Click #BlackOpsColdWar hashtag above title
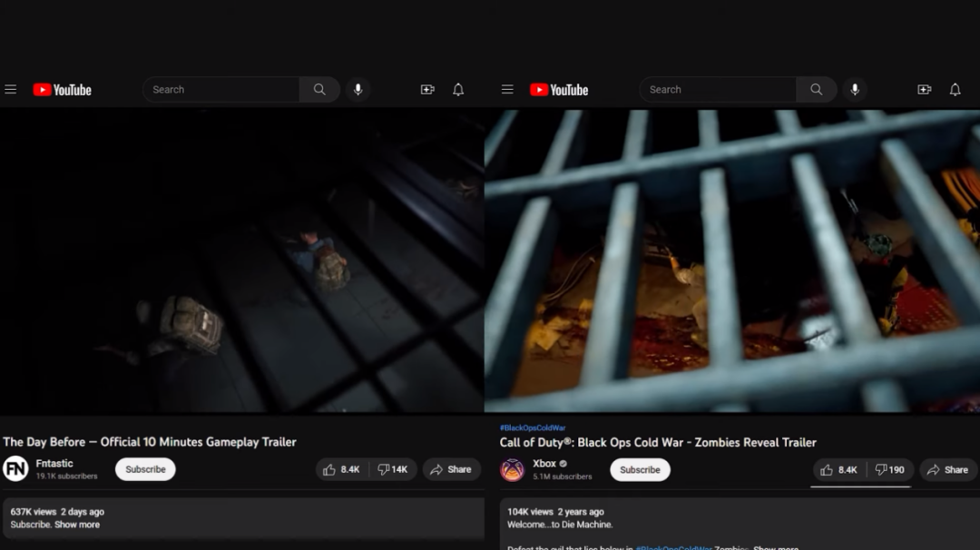This screenshot has width=980, height=550. pos(533,428)
